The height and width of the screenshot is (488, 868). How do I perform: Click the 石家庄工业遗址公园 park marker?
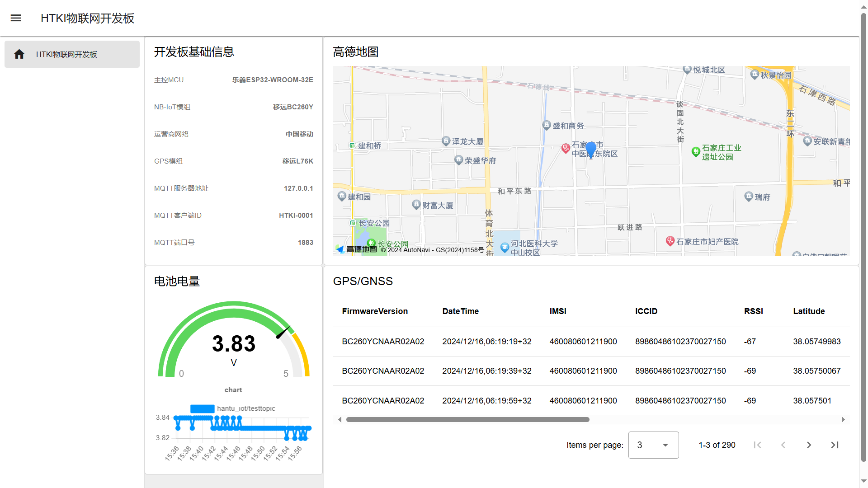pos(696,152)
